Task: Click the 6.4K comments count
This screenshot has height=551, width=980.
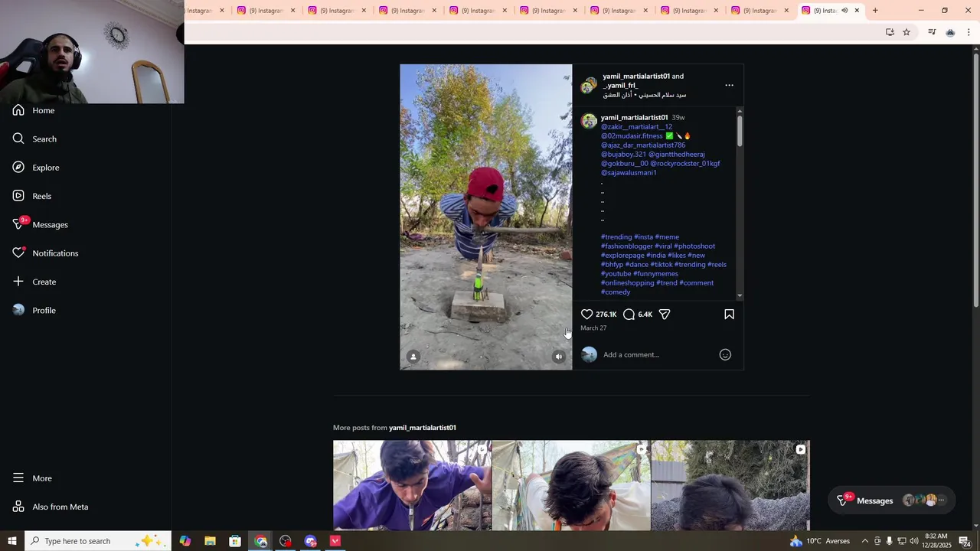Action: pos(645,315)
